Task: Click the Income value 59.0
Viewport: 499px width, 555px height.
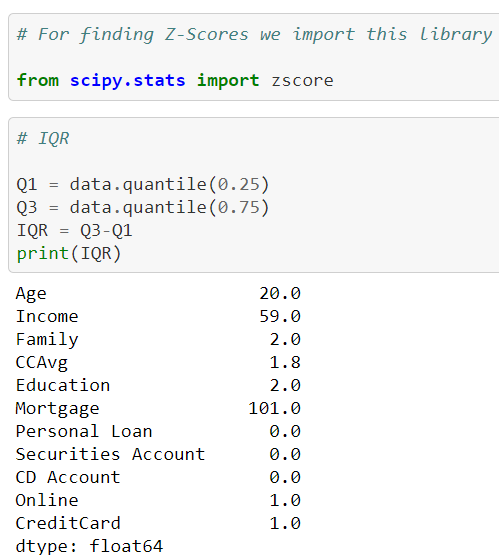Action: pos(280,316)
